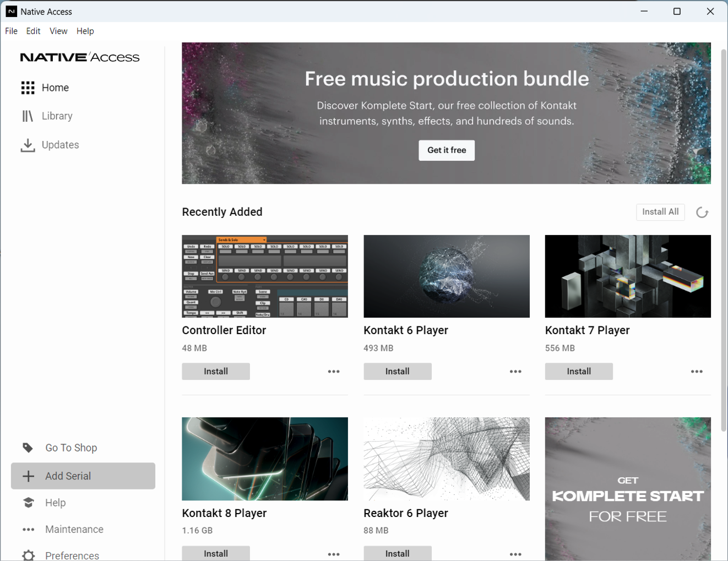Click the Reaktor 6 Player thumbnail image

(x=447, y=459)
